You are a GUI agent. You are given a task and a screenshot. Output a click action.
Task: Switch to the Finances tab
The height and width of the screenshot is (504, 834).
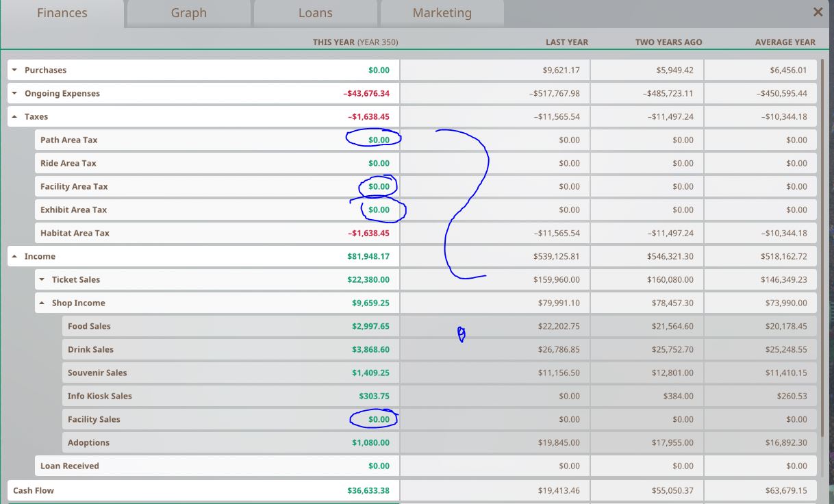(x=62, y=13)
